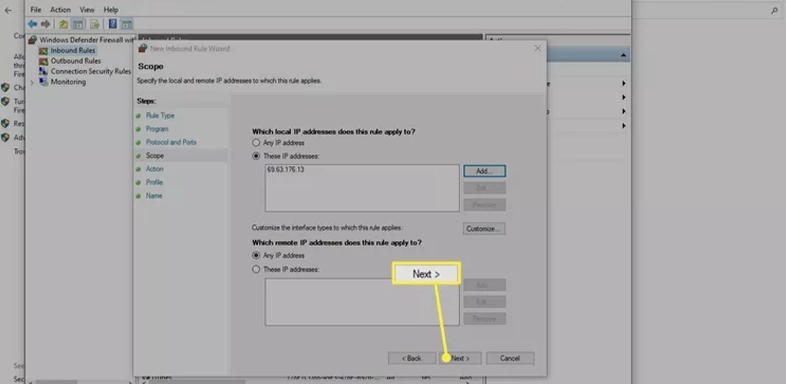Click Add... beside the local IP list
Viewport: 786px width, 384px height.
[484, 171]
